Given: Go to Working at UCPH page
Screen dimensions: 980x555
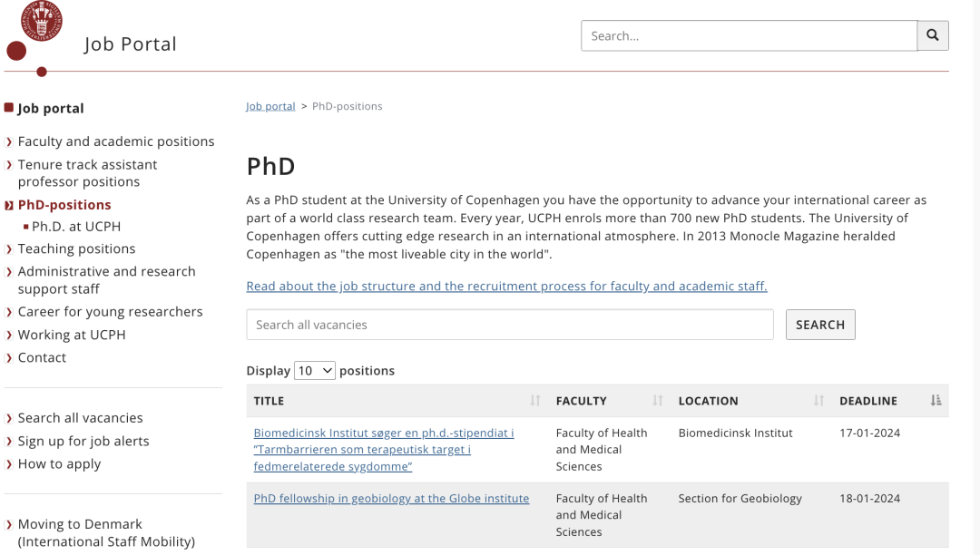Looking at the screenshot, I should pyautogui.click(x=72, y=335).
